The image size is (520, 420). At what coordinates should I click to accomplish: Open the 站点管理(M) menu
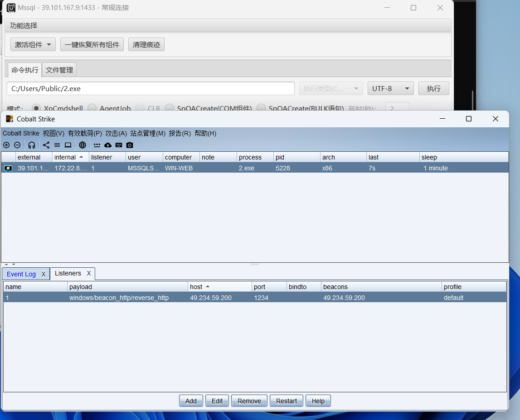point(148,133)
